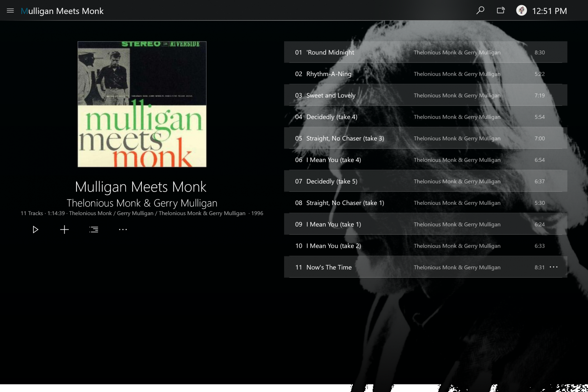Viewport: 588px width, 392px height.
Task: Select track 03 Sweet and Lovely
Action: 426,95
